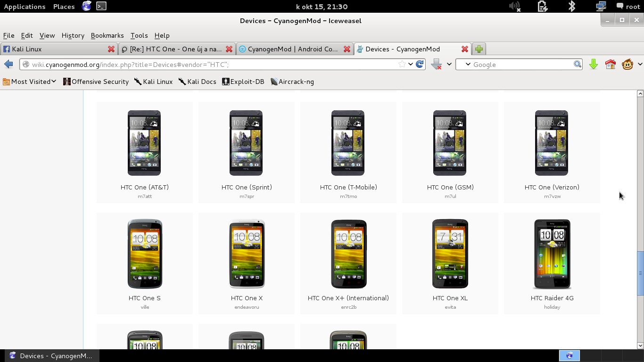
Task: Click the download-helper icon with red X
Action: [x=436, y=65]
